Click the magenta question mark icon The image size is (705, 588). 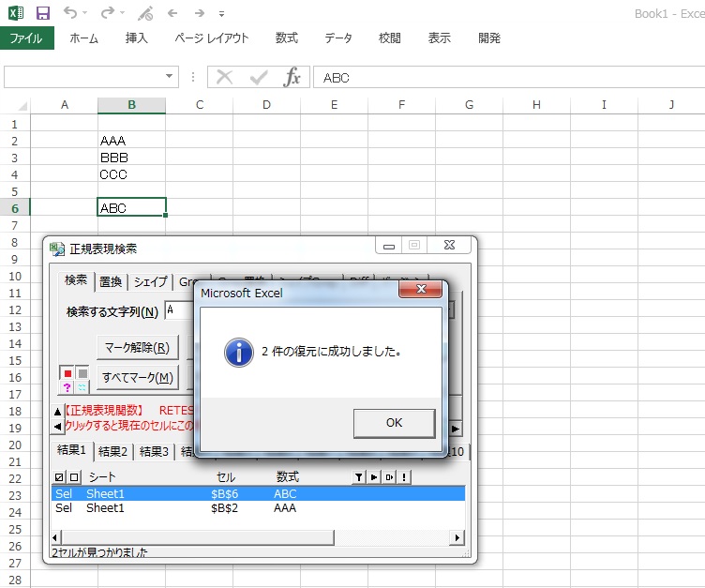point(67,387)
